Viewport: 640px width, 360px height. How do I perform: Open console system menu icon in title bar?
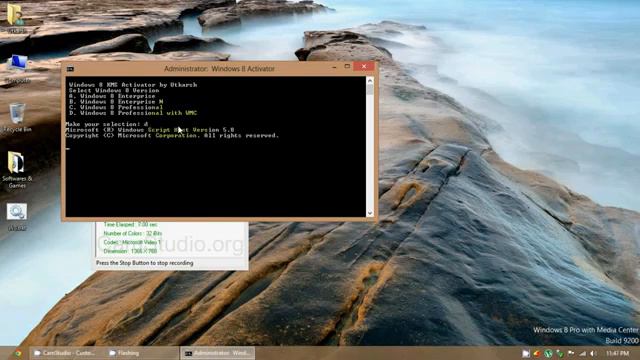70,69
